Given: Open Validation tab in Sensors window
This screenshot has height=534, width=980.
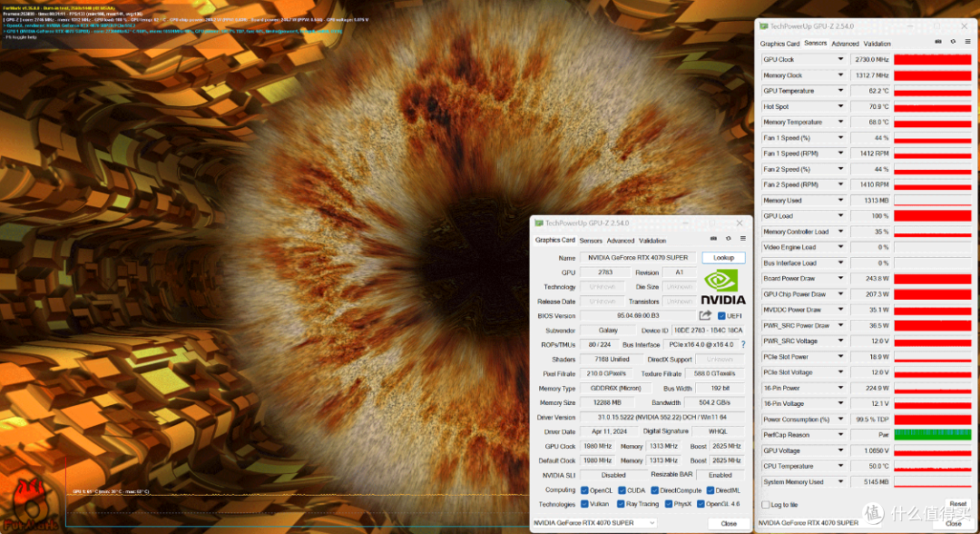Looking at the screenshot, I should pos(877,44).
